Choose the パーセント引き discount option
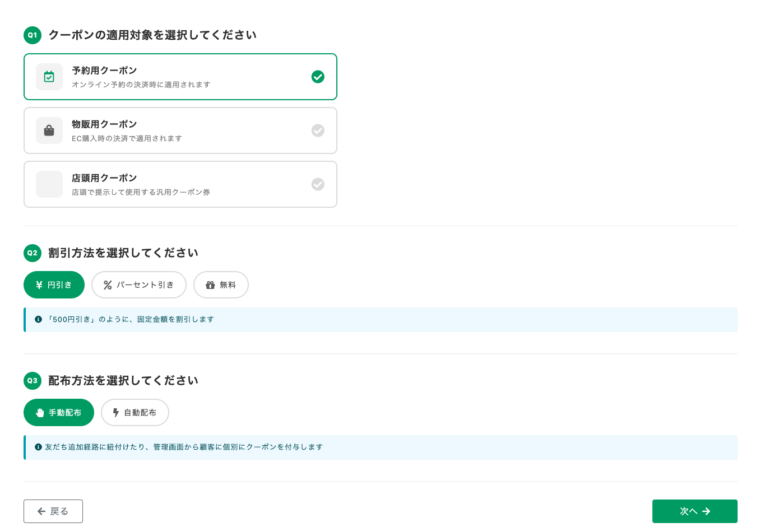The height and width of the screenshot is (532, 760). coord(138,285)
